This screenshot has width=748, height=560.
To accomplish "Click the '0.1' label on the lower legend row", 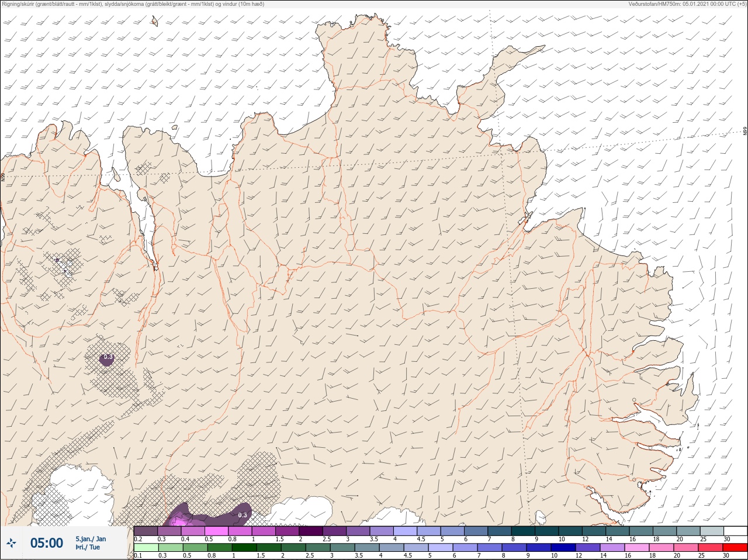I will coord(137,556).
